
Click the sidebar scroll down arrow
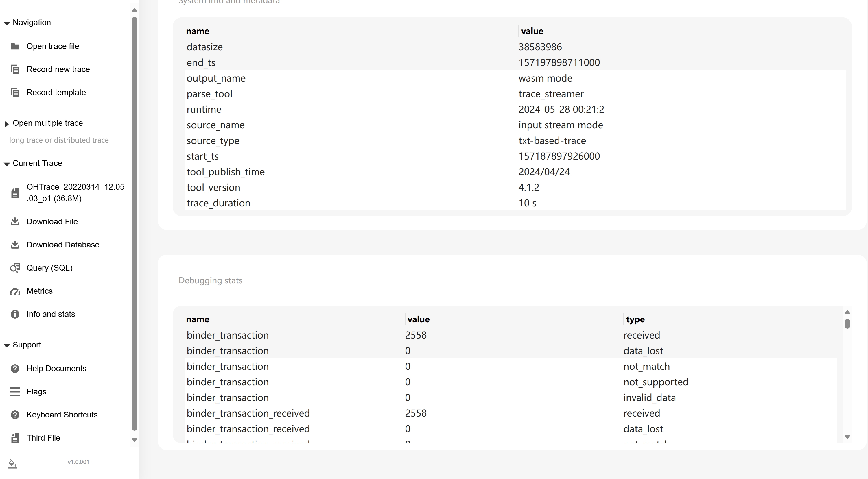[x=134, y=440]
